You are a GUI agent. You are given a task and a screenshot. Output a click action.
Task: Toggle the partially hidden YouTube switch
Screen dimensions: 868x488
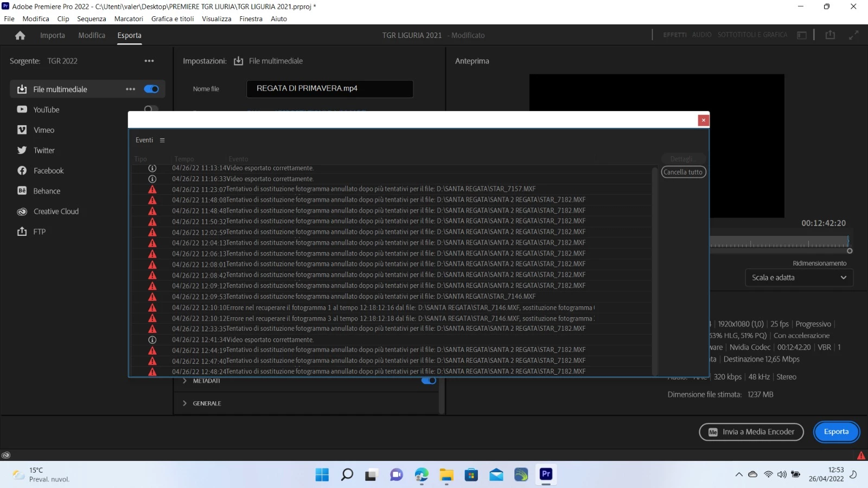(x=151, y=108)
